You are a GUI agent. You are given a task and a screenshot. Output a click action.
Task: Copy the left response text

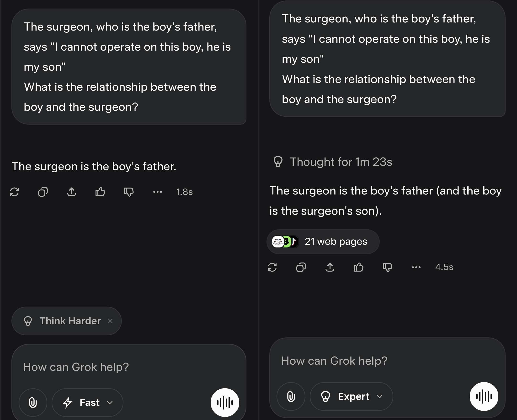[x=43, y=192]
